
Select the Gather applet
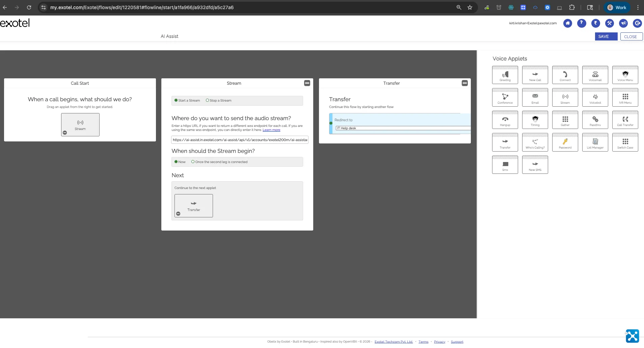coord(565,120)
